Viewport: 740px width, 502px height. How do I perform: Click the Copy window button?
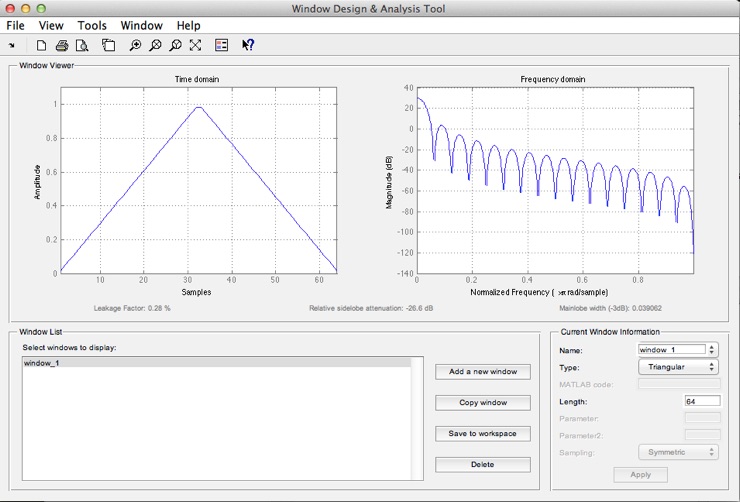[x=483, y=403]
